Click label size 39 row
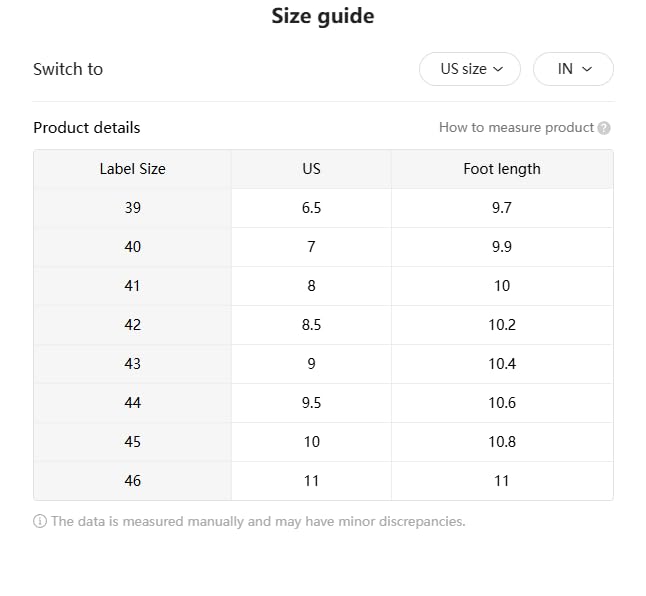Screen dimensions: 646x596 coord(132,208)
